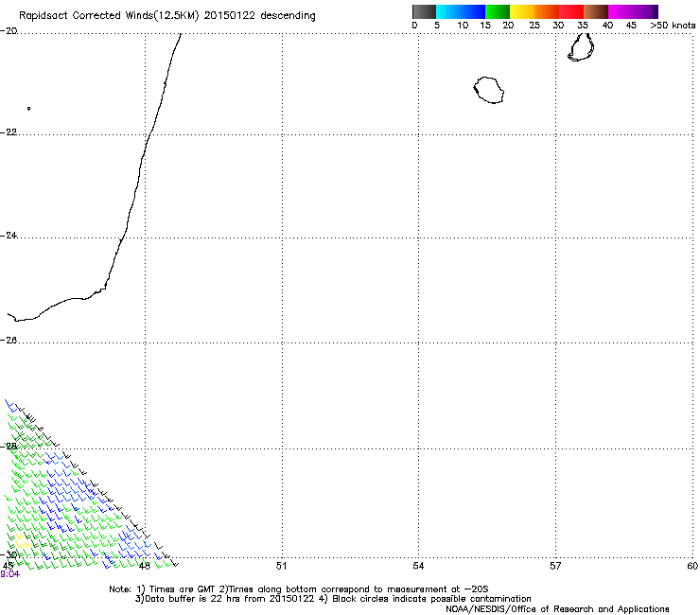Click the -24 latitude axis label

(9, 236)
